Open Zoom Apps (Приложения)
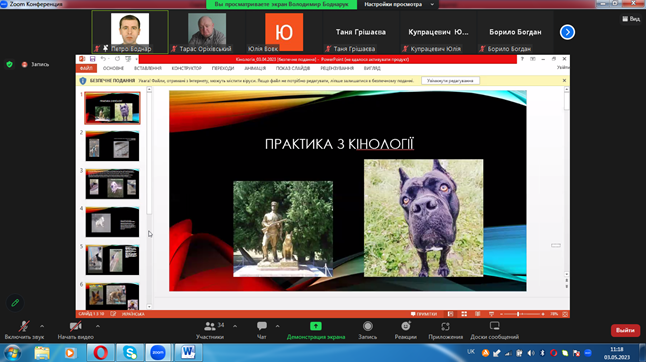The width and height of the screenshot is (647, 364). (445, 330)
